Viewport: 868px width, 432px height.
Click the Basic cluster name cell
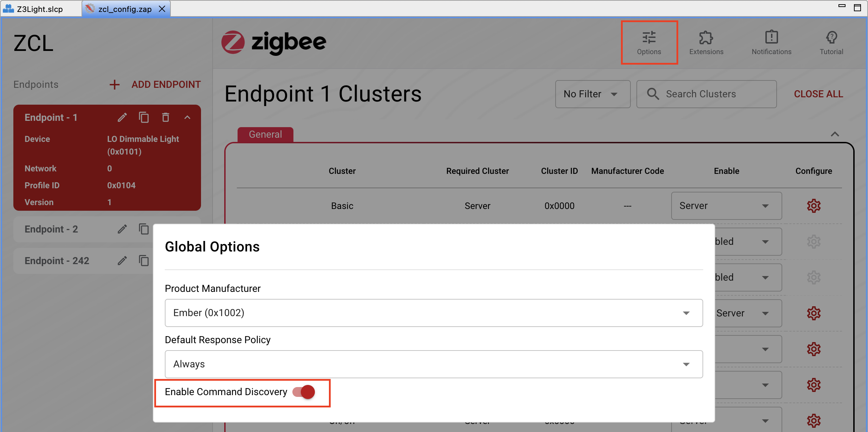[x=342, y=206]
